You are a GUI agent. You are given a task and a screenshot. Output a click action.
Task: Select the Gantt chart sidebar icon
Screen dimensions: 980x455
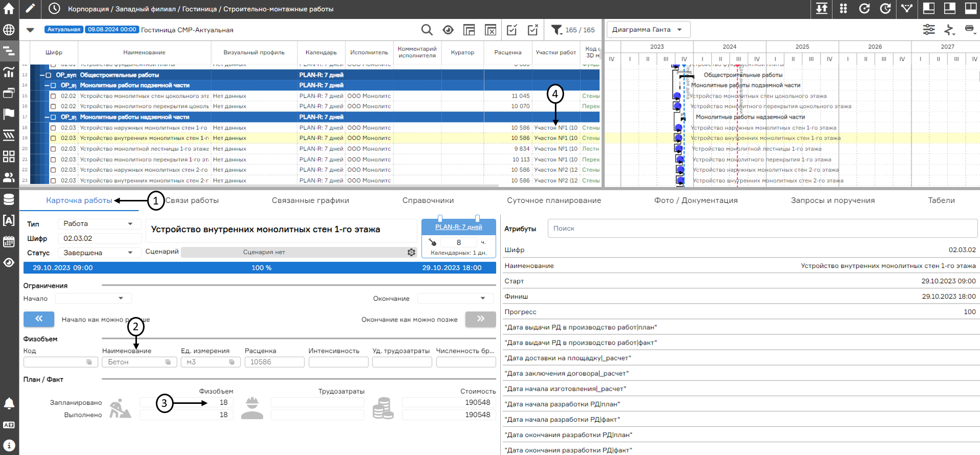9,51
